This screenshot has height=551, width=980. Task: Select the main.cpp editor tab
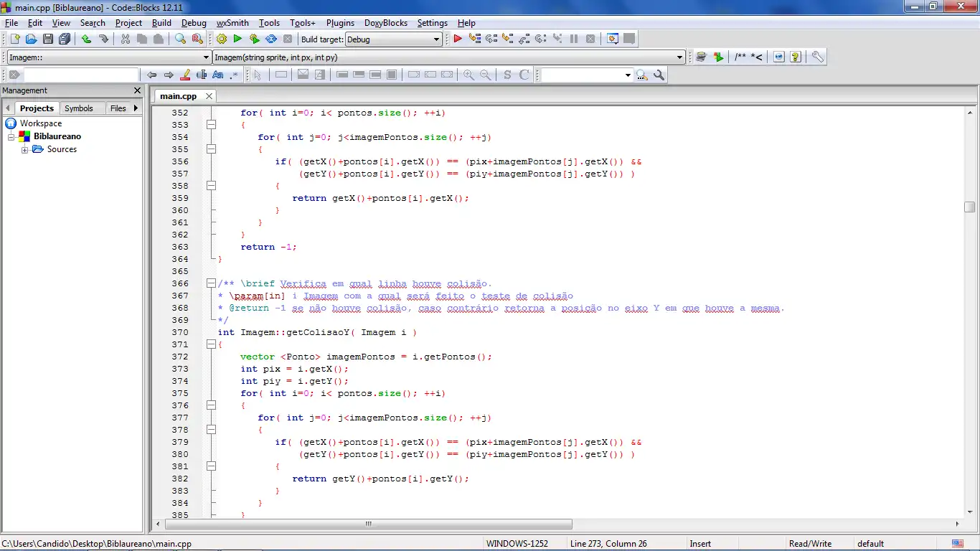(178, 96)
